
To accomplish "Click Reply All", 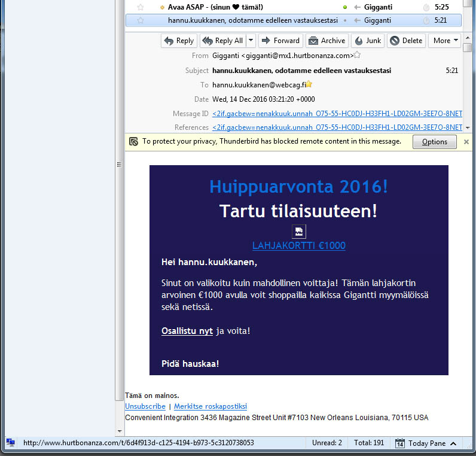I will (223, 41).
